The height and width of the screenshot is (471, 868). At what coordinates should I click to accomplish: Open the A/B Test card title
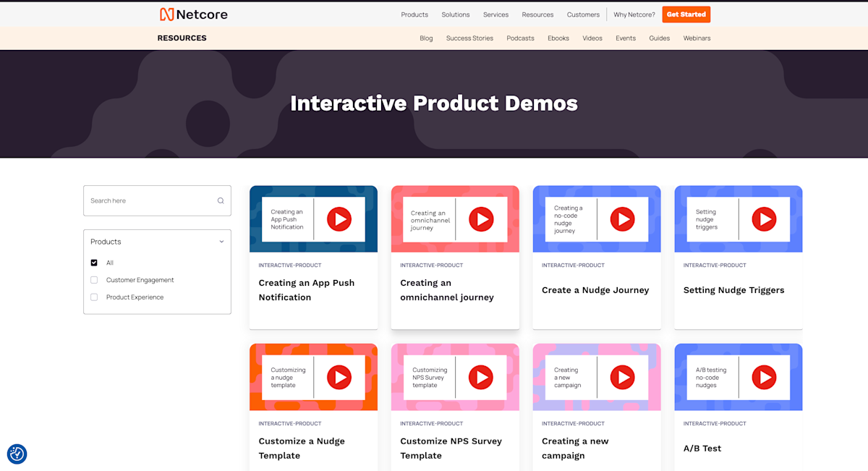(x=702, y=449)
